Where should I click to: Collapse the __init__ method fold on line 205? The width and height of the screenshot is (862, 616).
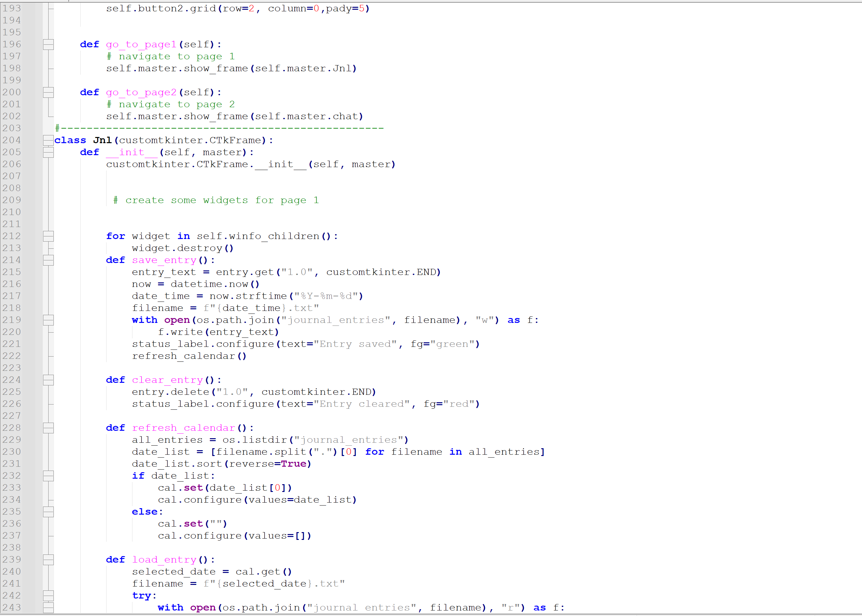pyautogui.click(x=48, y=152)
